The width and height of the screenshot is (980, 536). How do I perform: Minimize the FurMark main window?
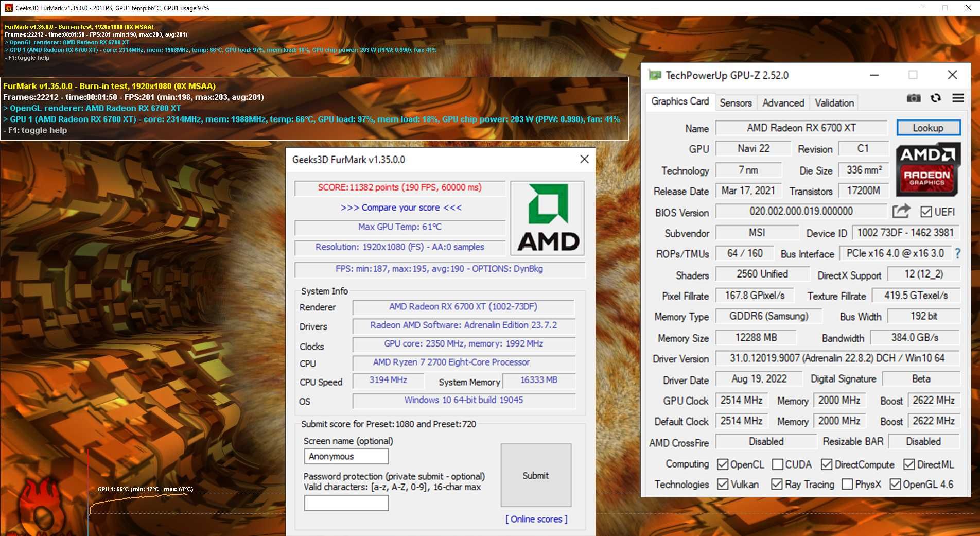click(x=922, y=8)
